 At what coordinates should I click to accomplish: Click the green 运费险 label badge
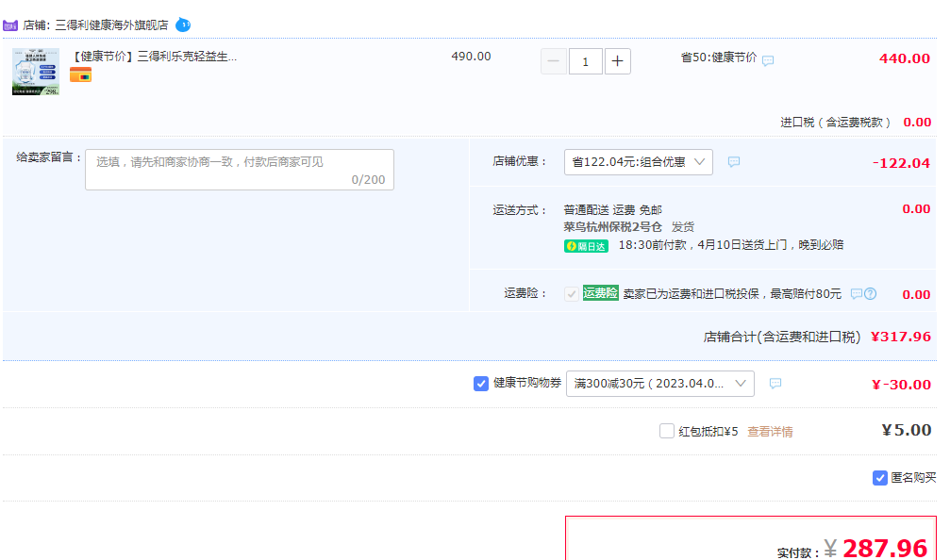coord(600,293)
